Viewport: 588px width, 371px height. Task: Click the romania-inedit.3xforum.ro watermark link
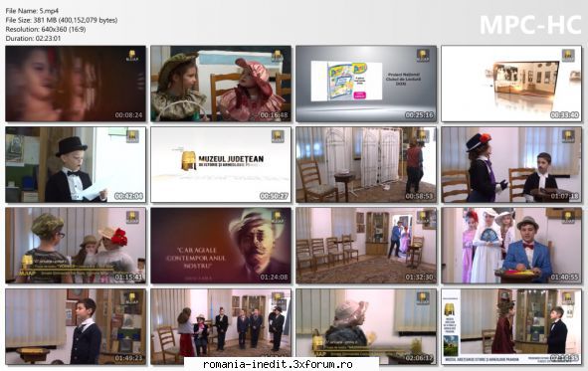(278, 364)
